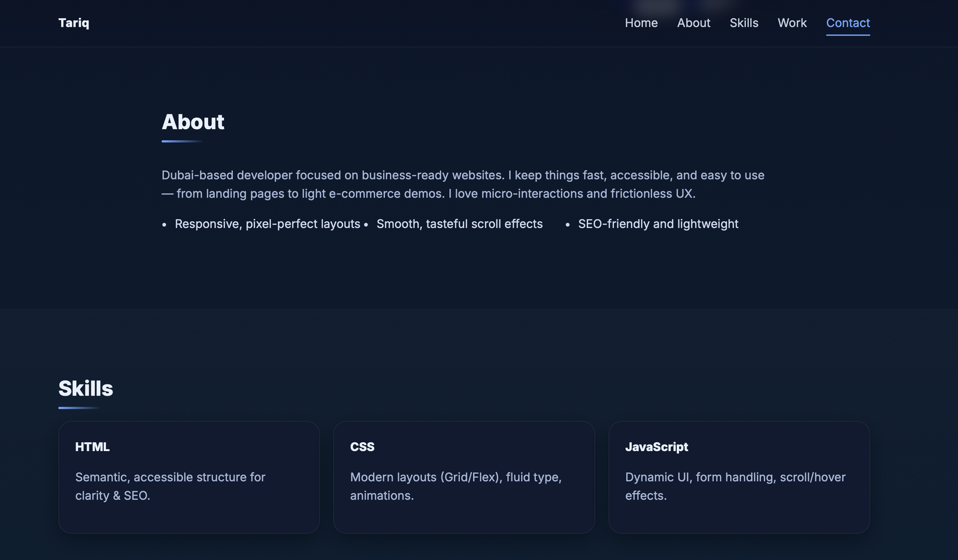Click the About section heading

click(193, 122)
